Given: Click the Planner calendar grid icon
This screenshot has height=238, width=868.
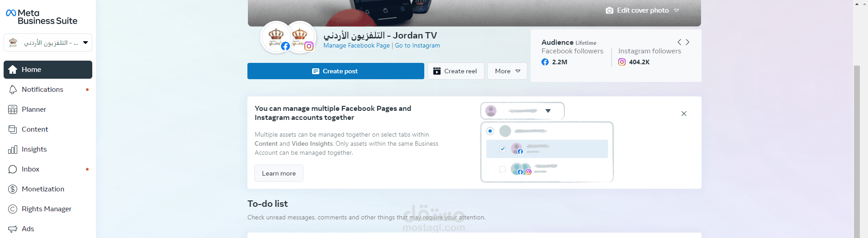Looking at the screenshot, I should pyautogui.click(x=13, y=109).
